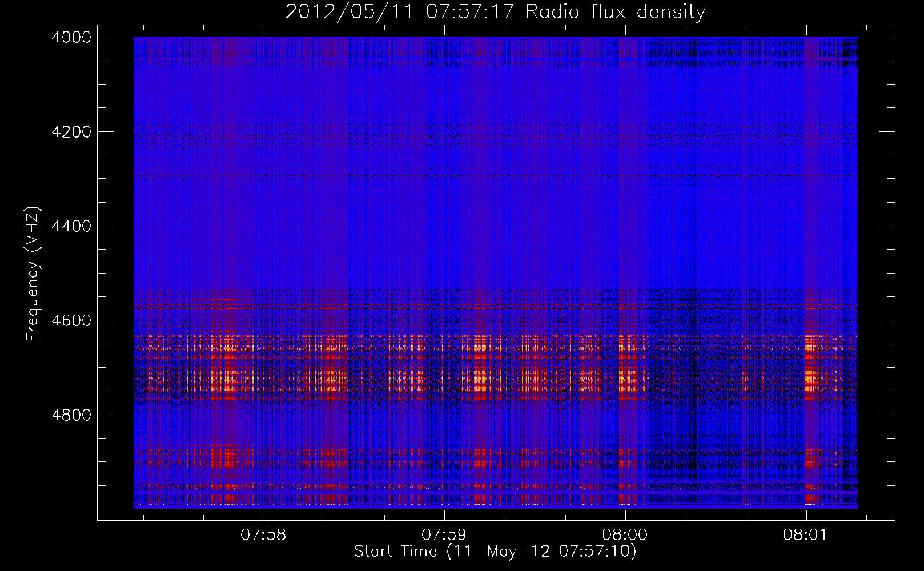The height and width of the screenshot is (571, 924).
Task: Click the 4400 frequency tick label
Action: 71,226
